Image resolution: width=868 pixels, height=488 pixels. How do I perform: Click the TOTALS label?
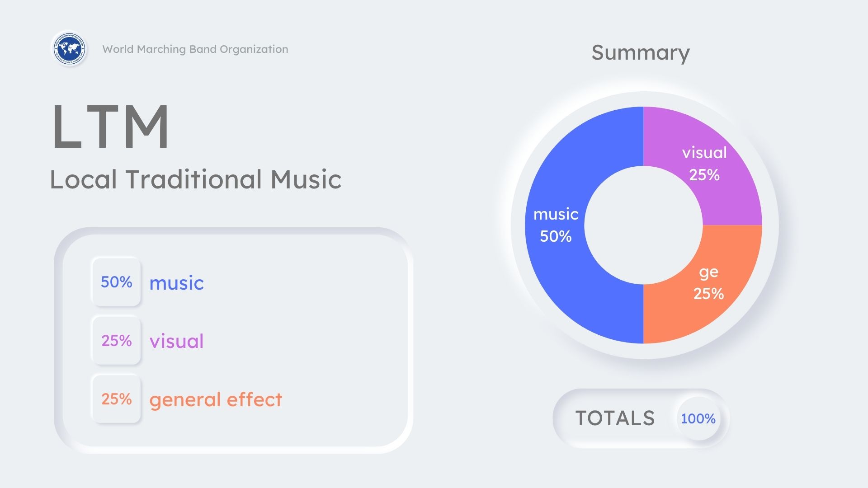pos(615,418)
